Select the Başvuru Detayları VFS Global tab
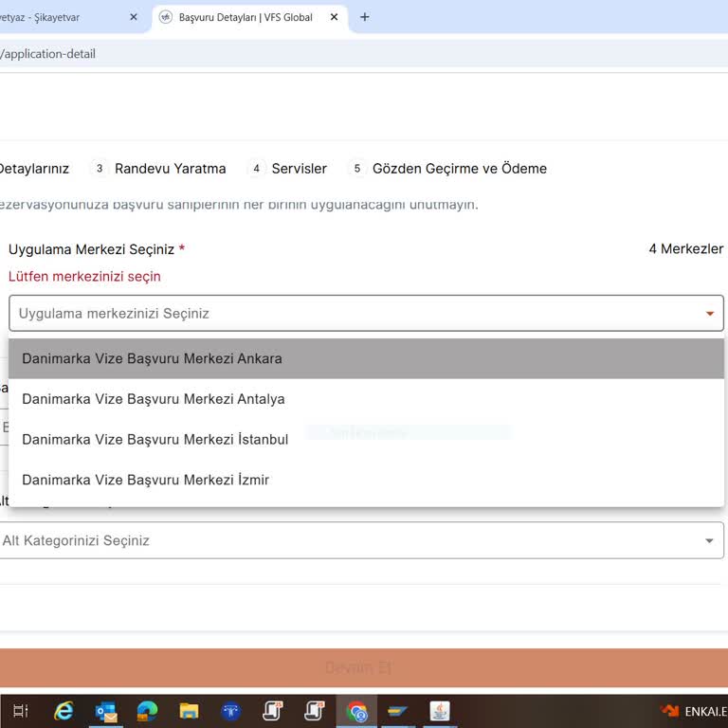This screenshot has height=728, width=728. 245,17
